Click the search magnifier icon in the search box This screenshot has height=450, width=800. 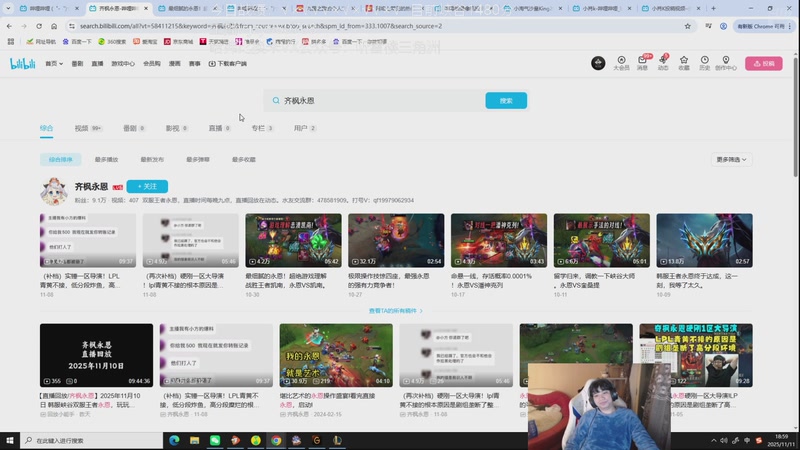(x=276, y=101)
